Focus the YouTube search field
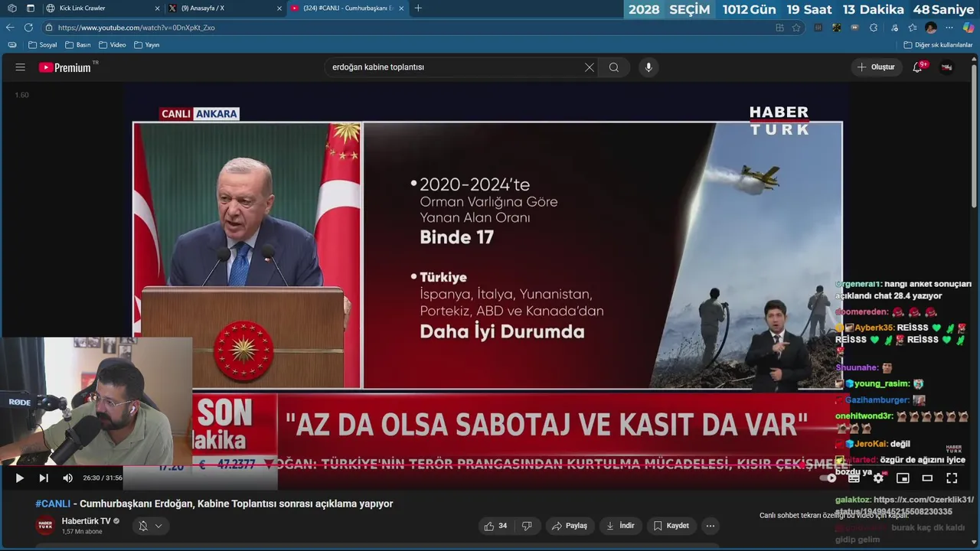Viewport: 980px width, 551px height. coord(456,67)
